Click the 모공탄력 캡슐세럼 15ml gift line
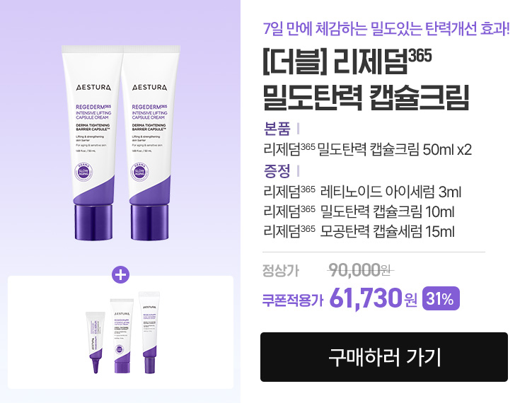The image size is (532, 403). (359, 231)
